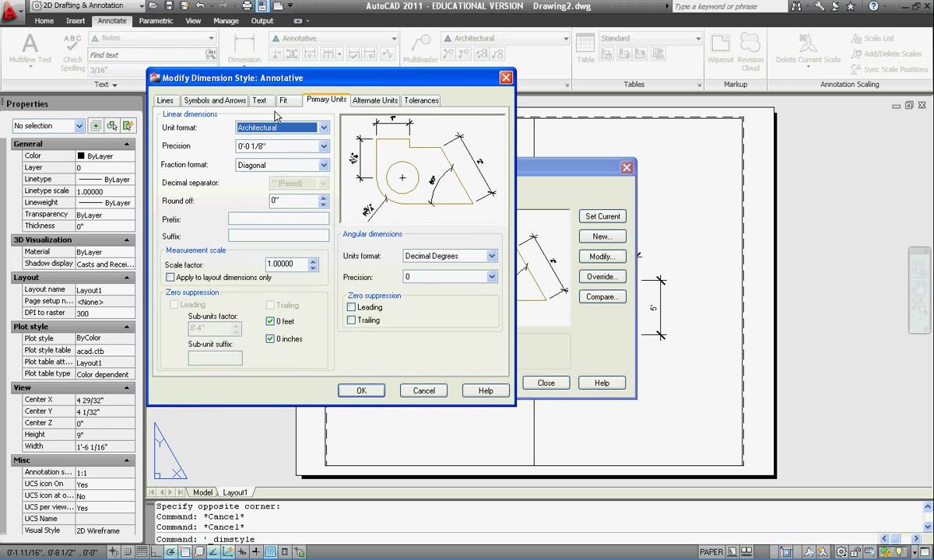This screenshot has height=560, width=934.
Task: Switch to the Model layout tab
Action: [202, 492]
